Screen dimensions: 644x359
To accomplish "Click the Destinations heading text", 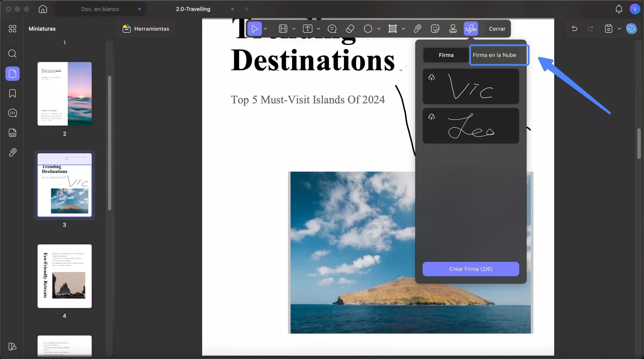I will click(312, 60).
